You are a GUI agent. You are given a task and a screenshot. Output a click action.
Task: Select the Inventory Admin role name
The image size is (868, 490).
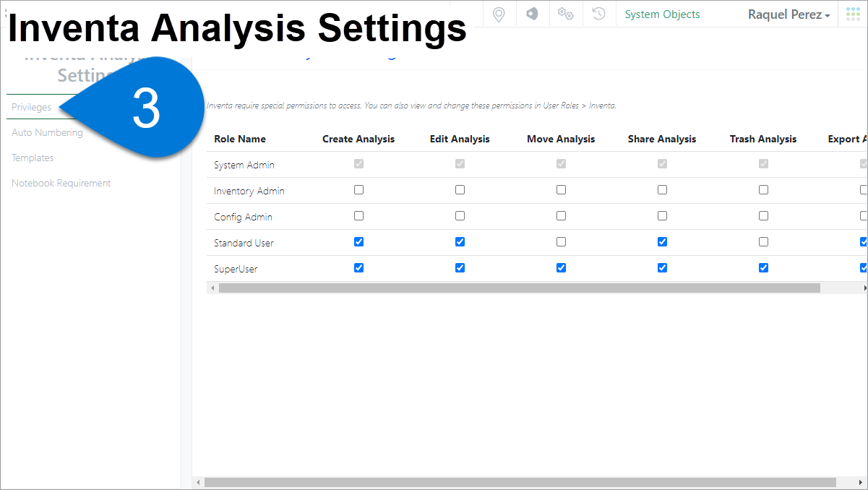click(249, 191)
